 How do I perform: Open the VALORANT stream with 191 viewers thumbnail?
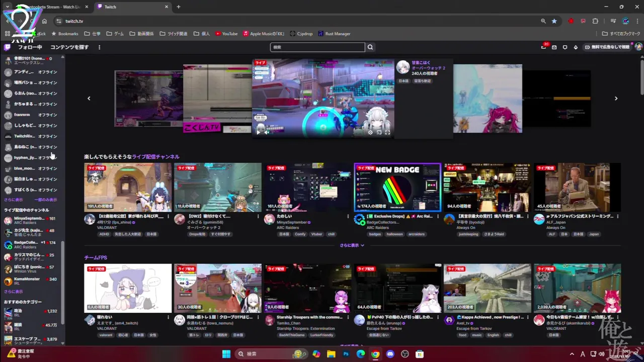128,187
